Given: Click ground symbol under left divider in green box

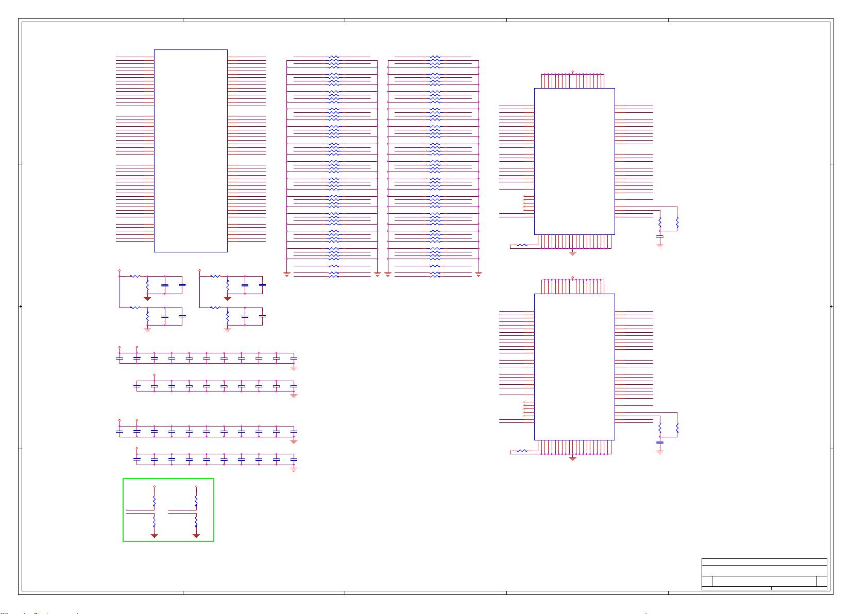Looking at the screenshot, I should 154,536.
